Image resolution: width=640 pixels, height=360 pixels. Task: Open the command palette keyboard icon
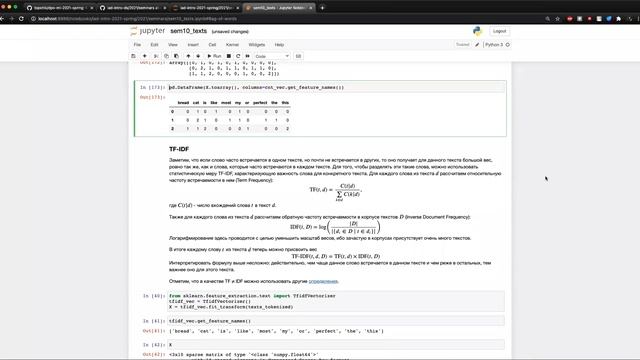tap(298, 56)
